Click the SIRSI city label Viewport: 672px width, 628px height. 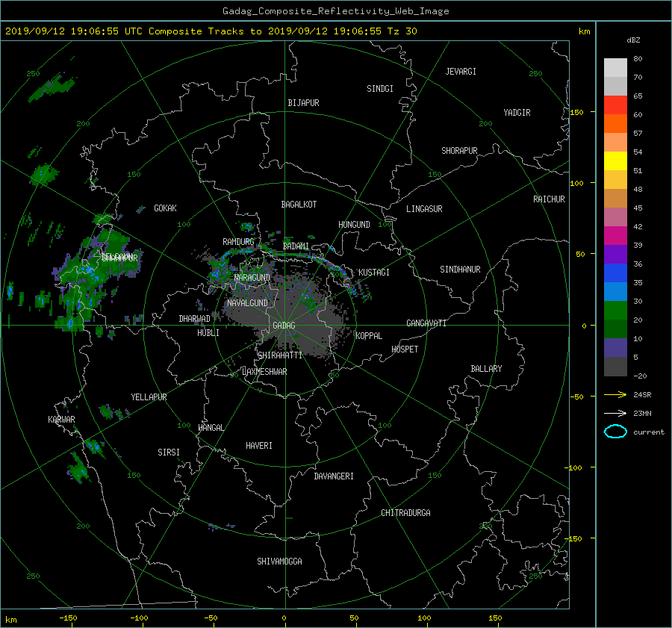(169, 453)
